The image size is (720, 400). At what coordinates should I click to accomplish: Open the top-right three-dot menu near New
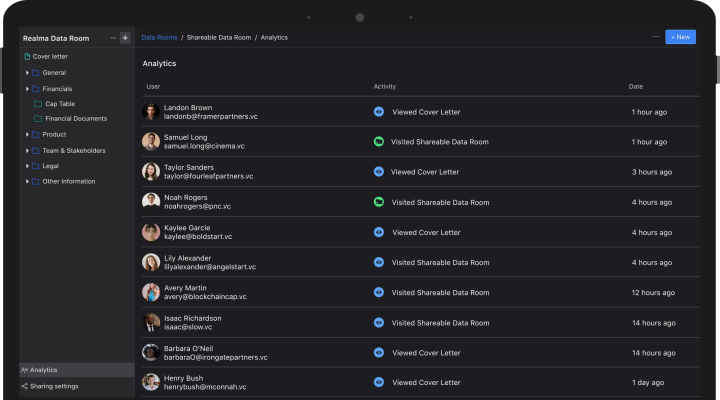[656, 37]
